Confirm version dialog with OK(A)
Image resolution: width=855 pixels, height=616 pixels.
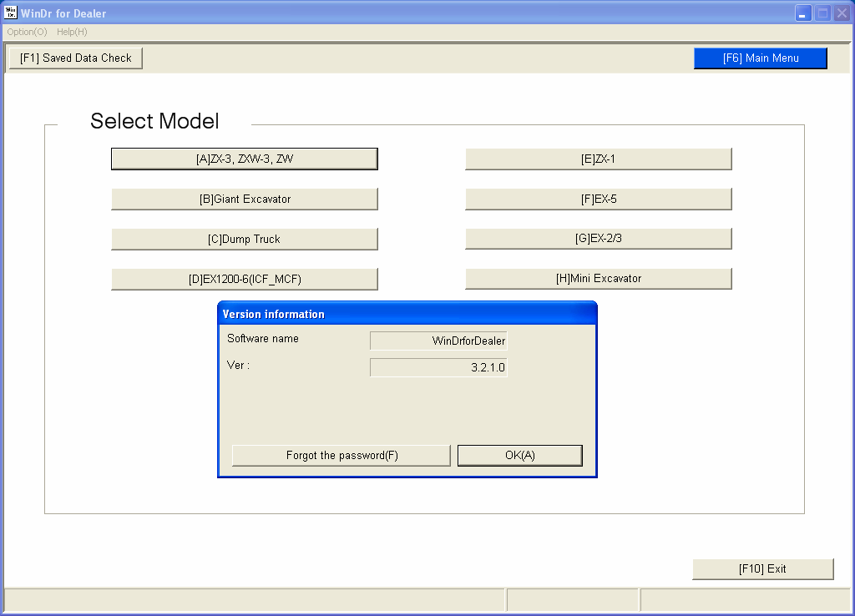click(519, 455)
